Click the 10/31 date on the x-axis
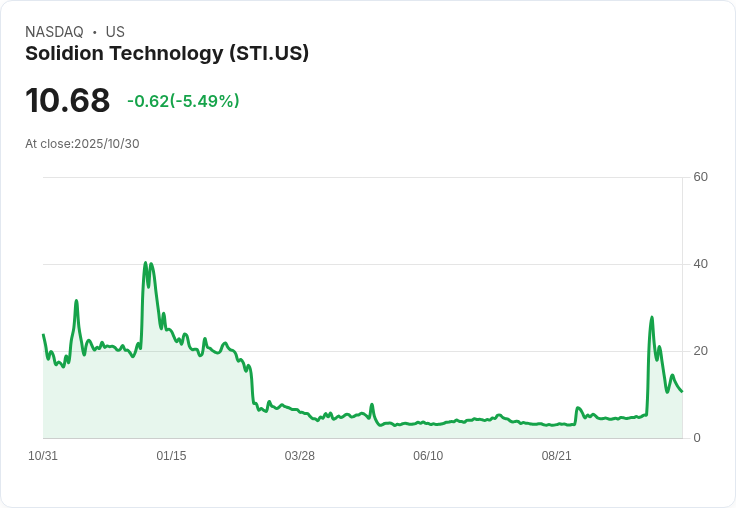The width and height of the screenshot is (736, 508). pos(43,456)
